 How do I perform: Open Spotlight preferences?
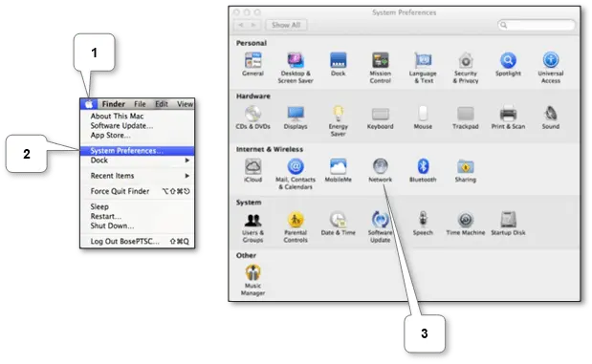[x=508, y=64]
